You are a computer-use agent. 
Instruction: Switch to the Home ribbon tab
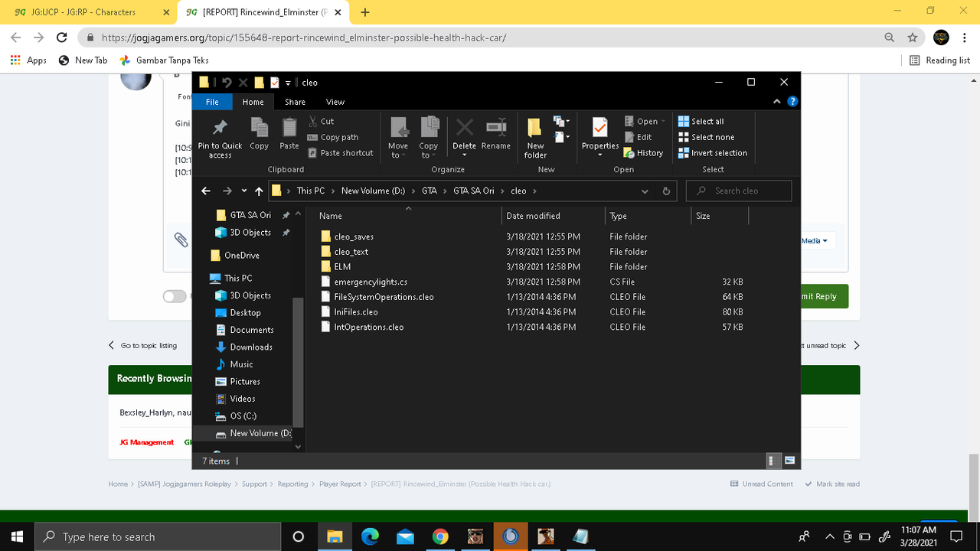click(x=253, y=102)
